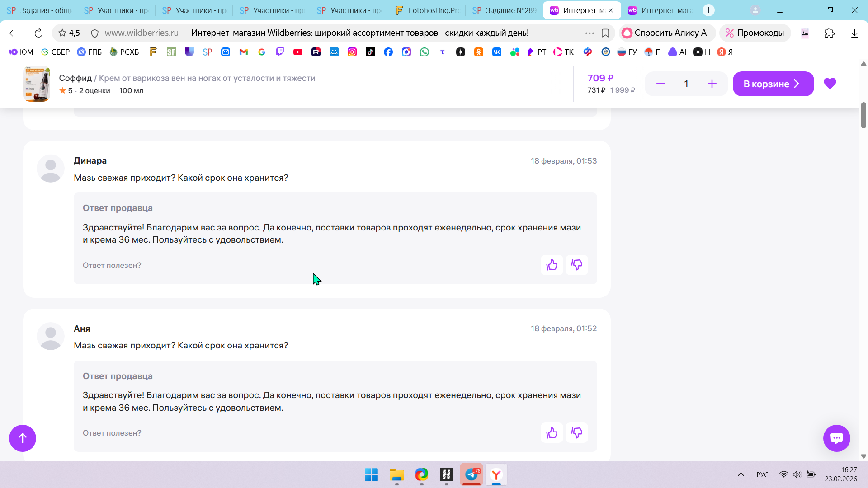Increase product quantity with plus button
The height and width of the screenshot is (488, 868).
(712, 84)
